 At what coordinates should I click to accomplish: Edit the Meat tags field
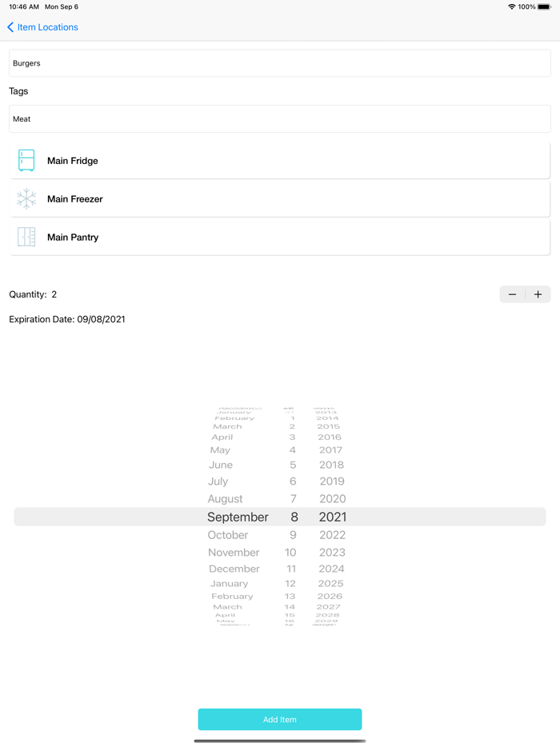click(x=280, y=119)
